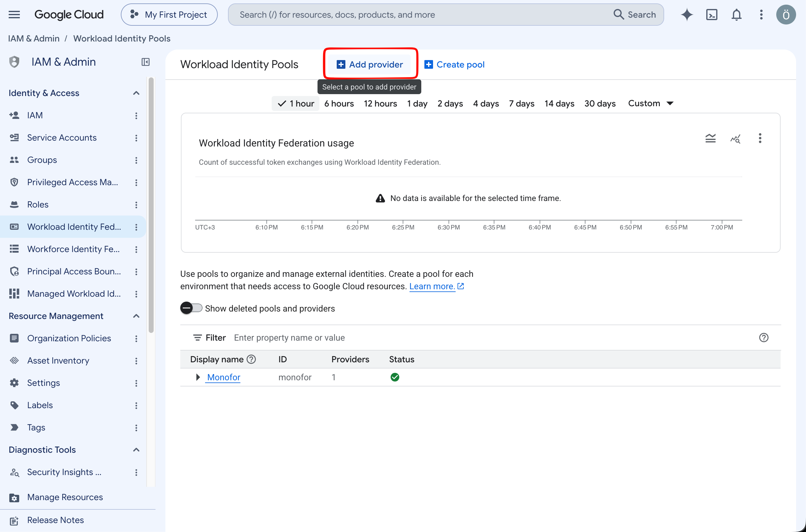
Task: Select the 7 days time range
Action: pyautogui.click(x=522, y=103)
